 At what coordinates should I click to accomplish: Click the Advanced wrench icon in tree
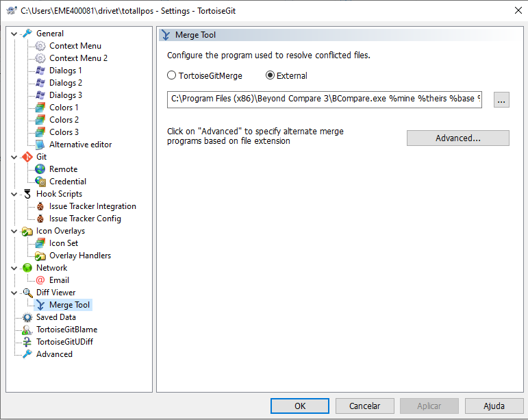tap(27, 354)
